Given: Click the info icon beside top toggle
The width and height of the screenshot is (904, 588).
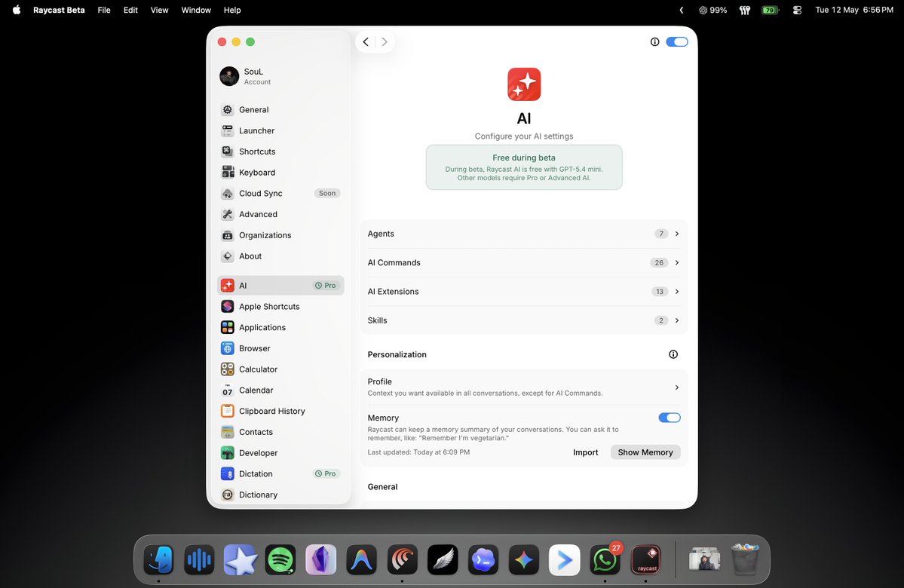Looking at the screenshot, I should (x=654, y=41).
